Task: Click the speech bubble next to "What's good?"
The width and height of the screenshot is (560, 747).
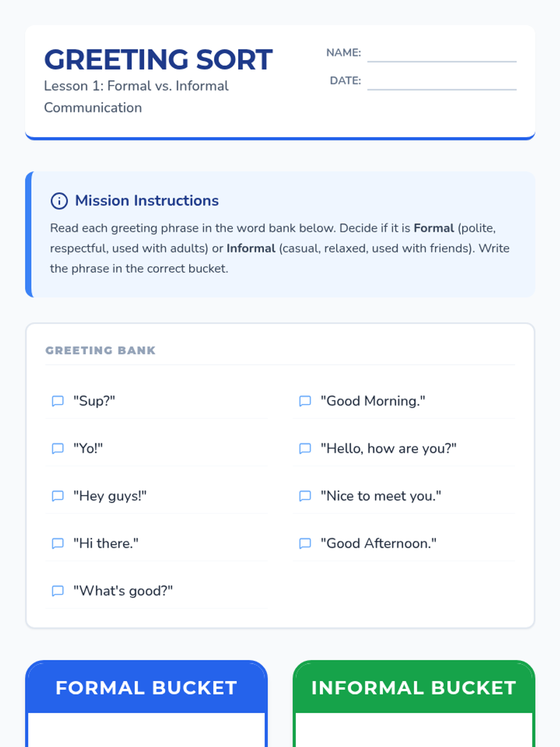Action: pyautogui.click(x=57, y=591)
